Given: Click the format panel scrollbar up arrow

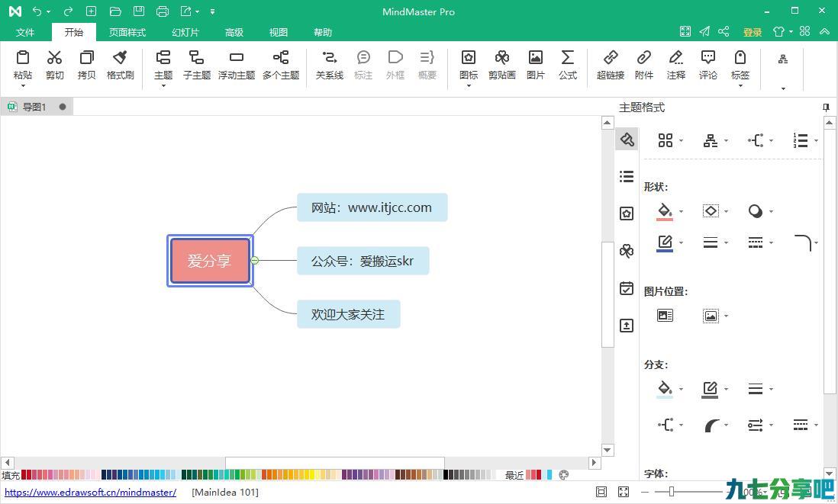Looking at the screenshot, I should [830, 124].
